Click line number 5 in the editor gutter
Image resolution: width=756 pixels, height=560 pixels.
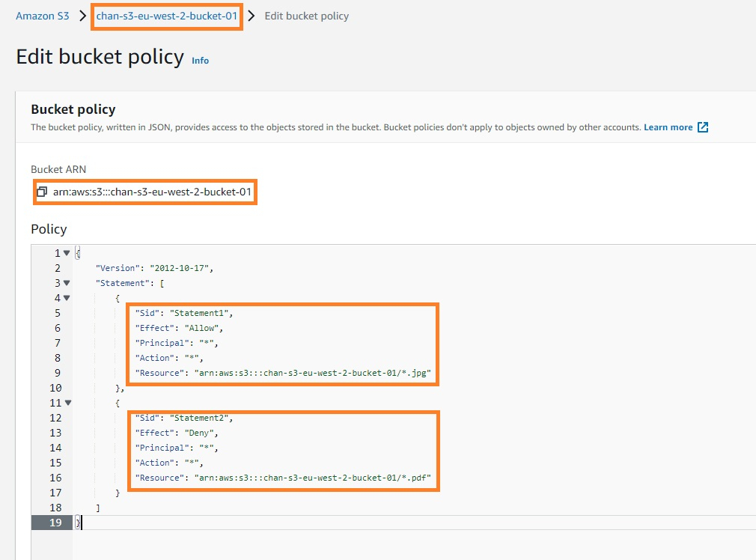pyautogui.click(x=58, y=313)
